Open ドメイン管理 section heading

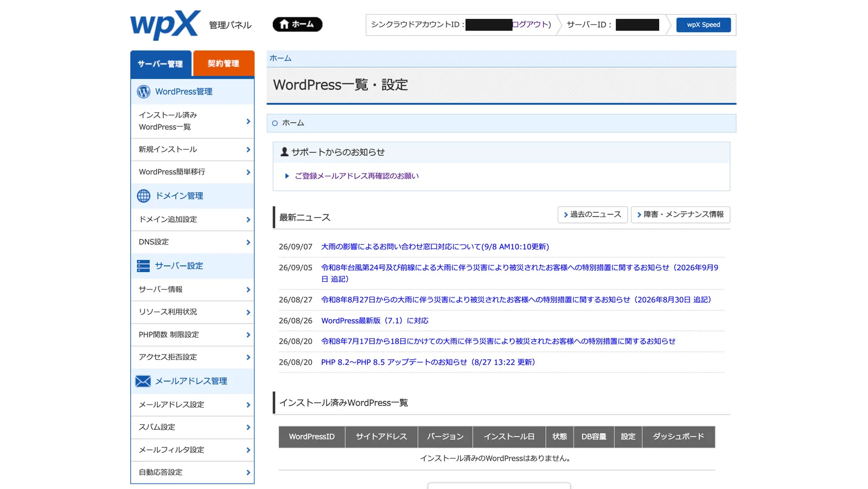click(x=180, y=196)
